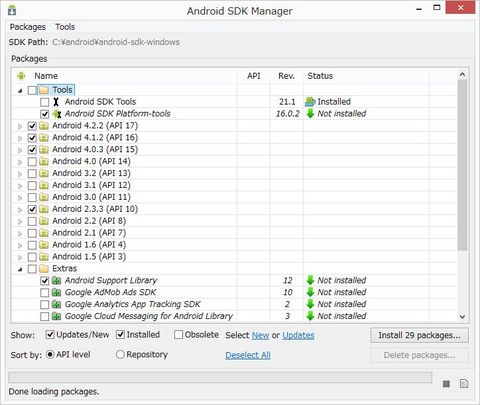Click the package list vertical scrollbar thumb
The image size is (480, 405).
(462, 165)
